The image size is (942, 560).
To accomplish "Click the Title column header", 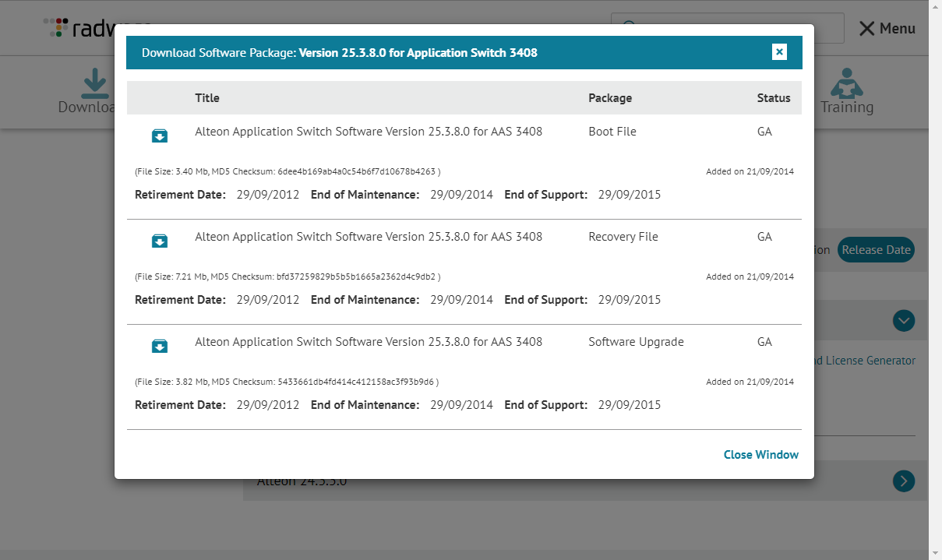I will 207,98.
